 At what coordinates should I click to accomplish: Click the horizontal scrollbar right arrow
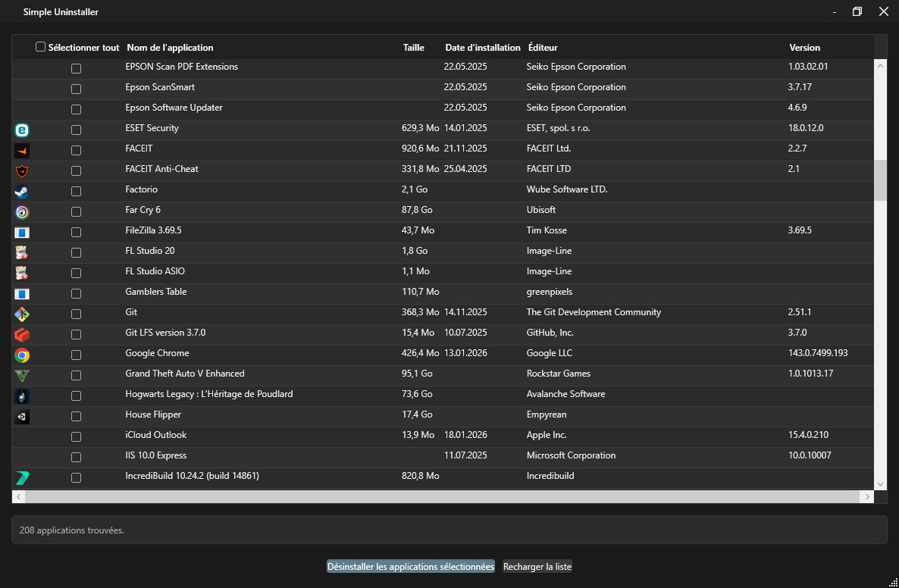coord(867,496)
